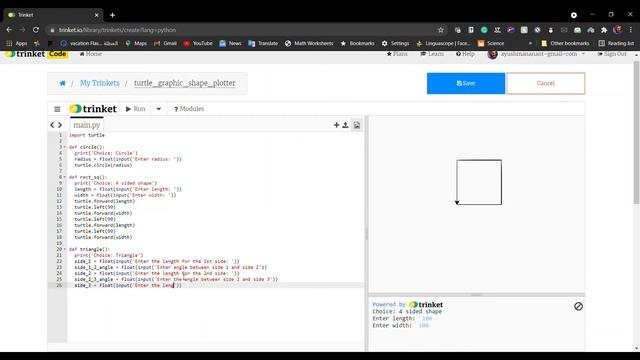Expand the ayushmananant account dropdown
This screenshot has height=360, width=640.
[x=536, y=54]
